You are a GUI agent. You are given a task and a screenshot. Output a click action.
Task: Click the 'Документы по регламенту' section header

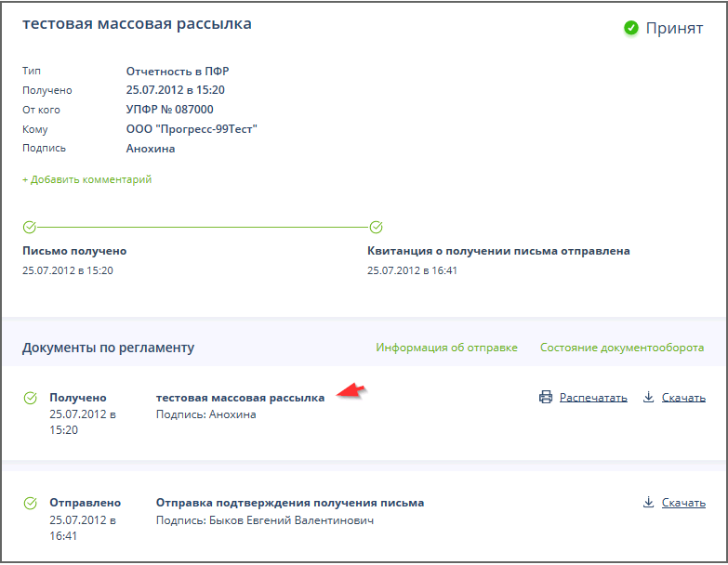coord(108,348)
